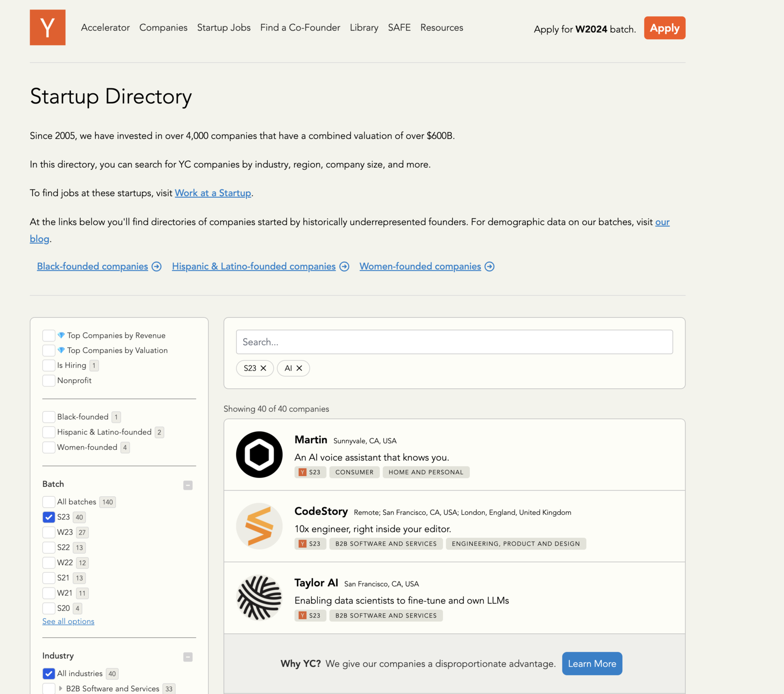
Task: Select the S21 batch checkbox
Action: pos(49,578)
